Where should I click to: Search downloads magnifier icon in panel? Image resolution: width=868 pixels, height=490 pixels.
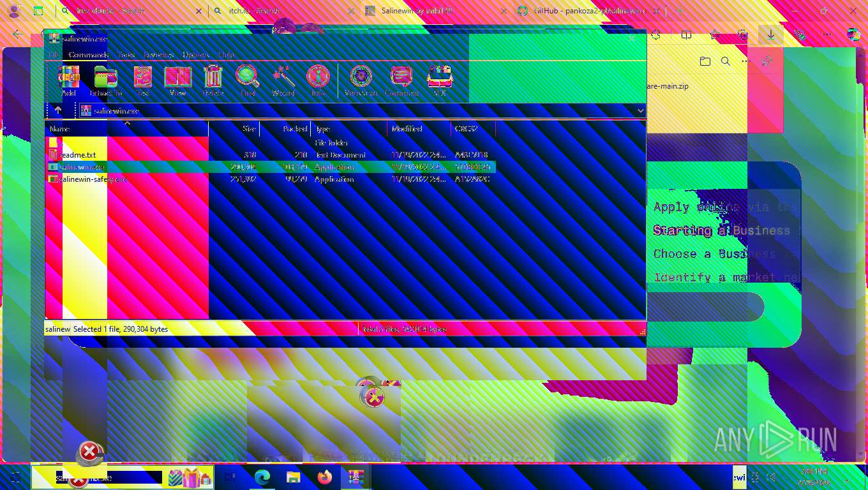point(725,61)
